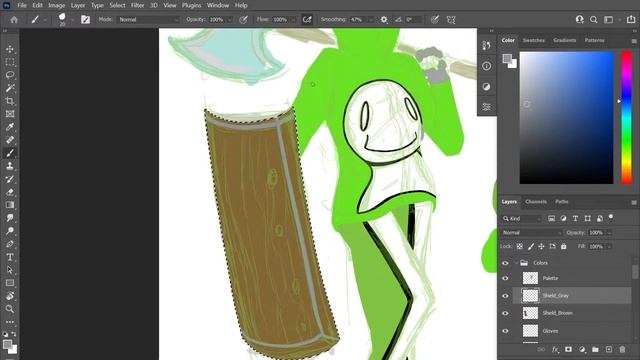Select the Smudge tool
The image size is (640, 360).
10,218
